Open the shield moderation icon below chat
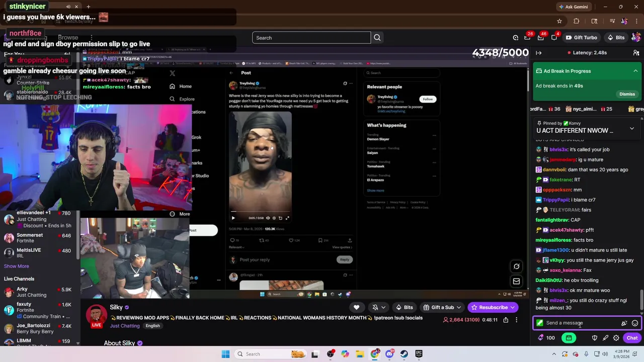 [x=594, y=338]
